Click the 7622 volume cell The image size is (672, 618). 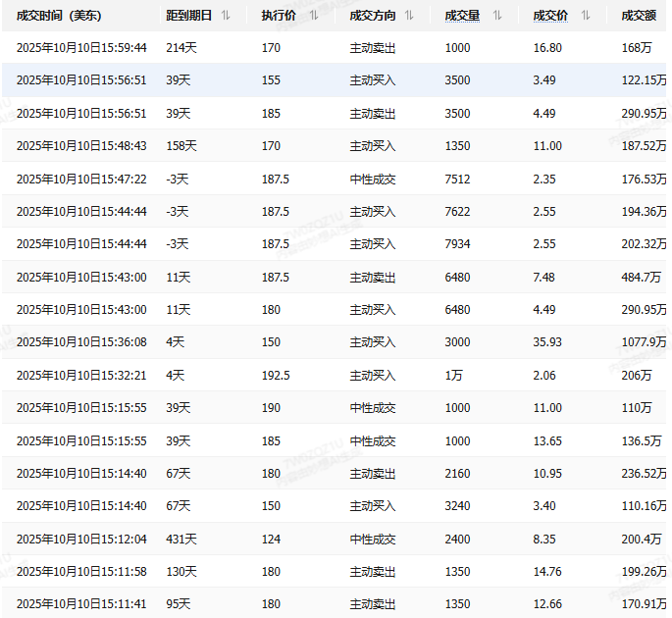coord(457,211)
